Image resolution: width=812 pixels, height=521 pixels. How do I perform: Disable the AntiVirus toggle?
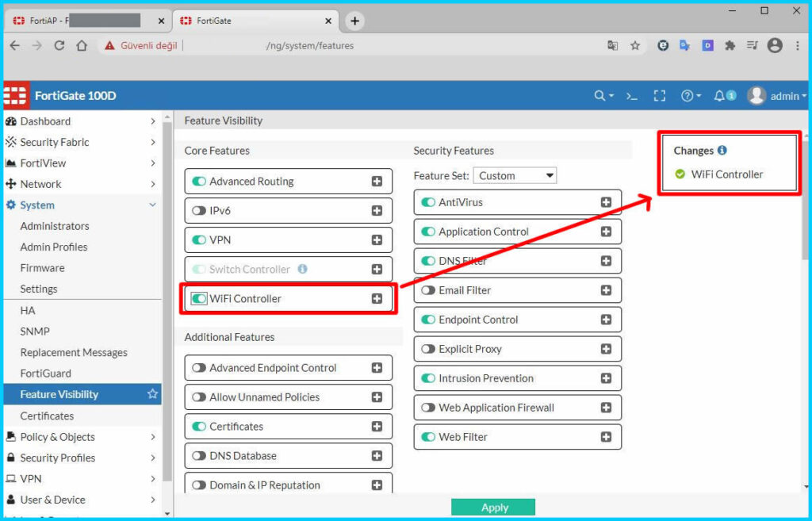[428, 202]
